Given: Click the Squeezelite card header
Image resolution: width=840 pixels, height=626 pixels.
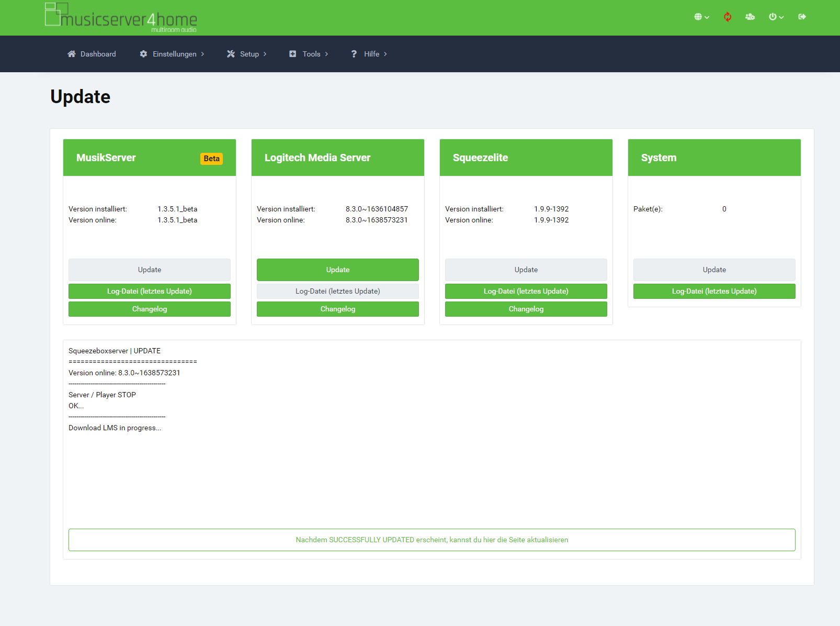Looking at the screenshot, I should click(x=526, y=158).
